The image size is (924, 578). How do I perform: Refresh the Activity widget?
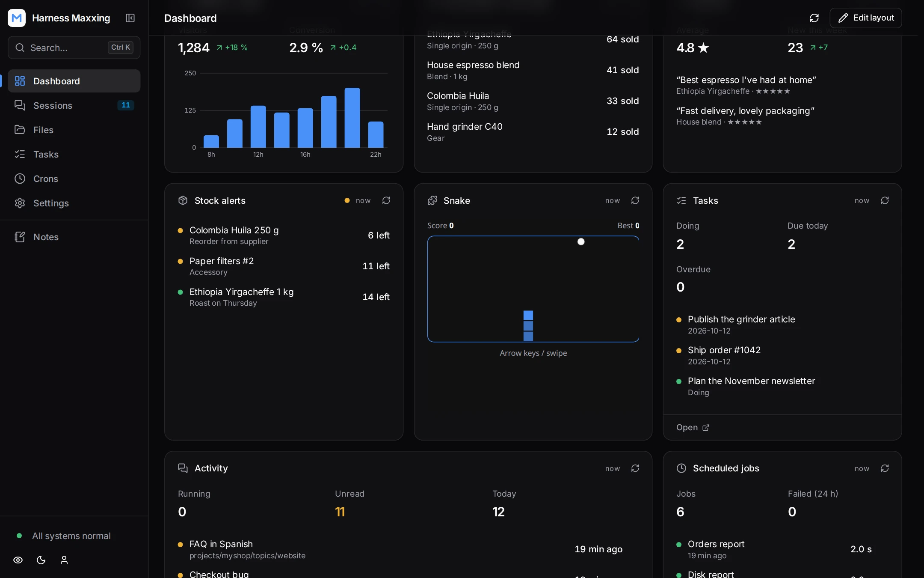pos(635,468)
